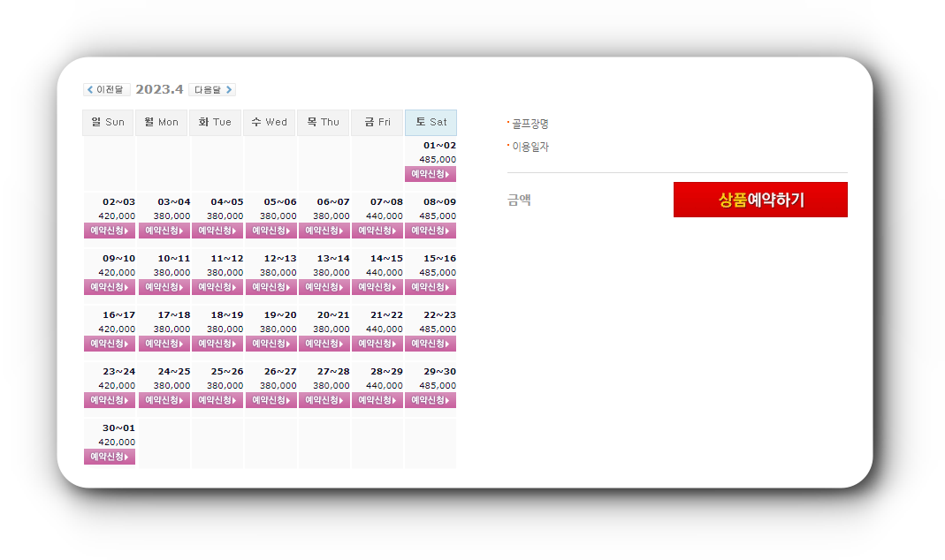Select the 월 Mon column header

point(162,122)
